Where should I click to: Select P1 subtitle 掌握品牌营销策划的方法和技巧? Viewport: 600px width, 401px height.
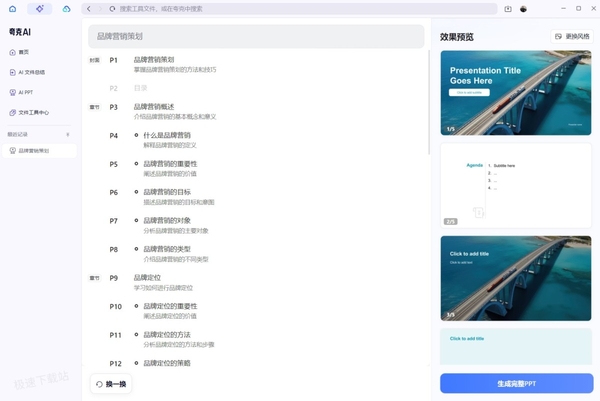point(175,70)
